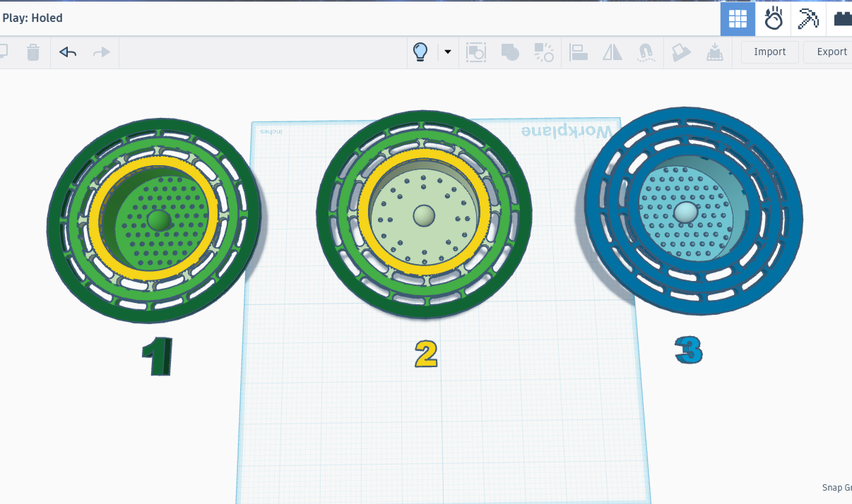
Task: Switch to the 3D design grid view
Action: (x=738, y=18)
